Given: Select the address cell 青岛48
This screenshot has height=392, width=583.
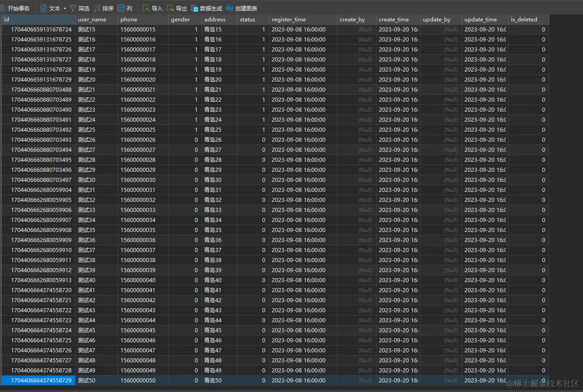Looking at the screenshot, I should pyautogui.click(x=220, y=361).
